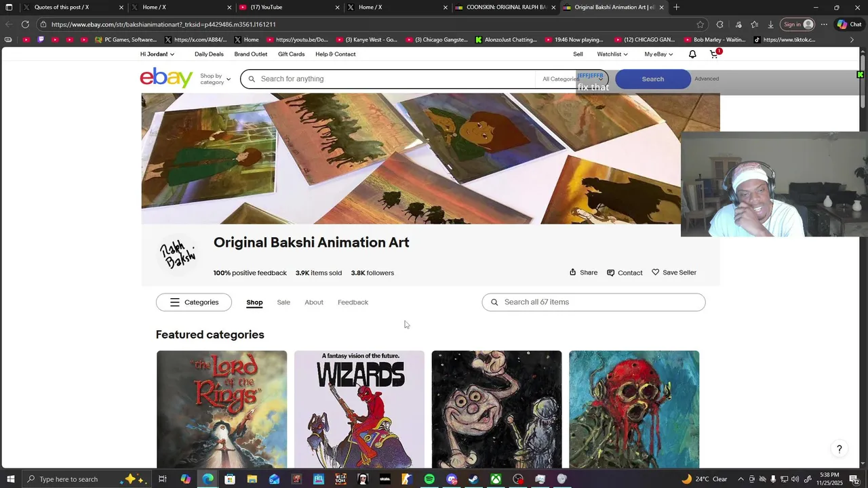Click the 100% positive feedback text
Viewport: 868px width, 488px height.
click(x=250, y=273)
